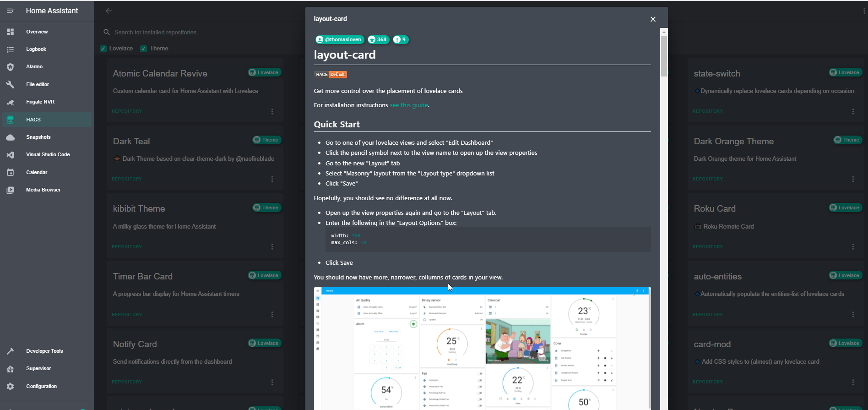
Task: Click the Lovelace badge on Atomic Calendar Revive
Action: click(265, 72)
